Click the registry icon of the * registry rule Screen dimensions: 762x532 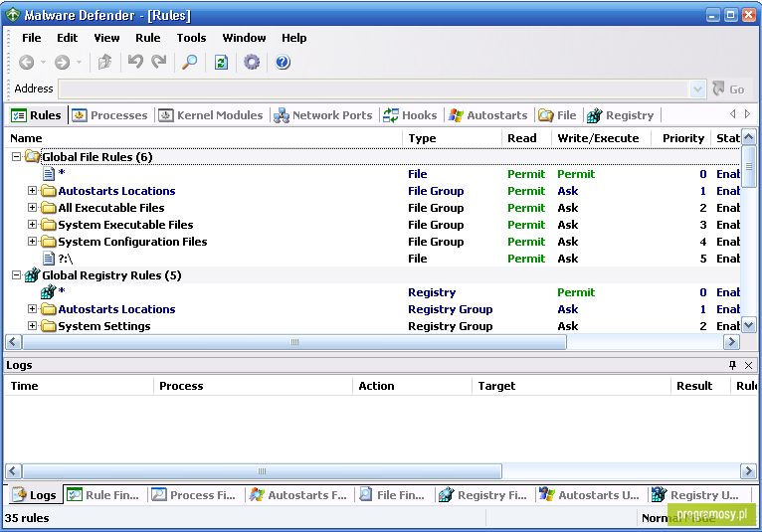pyautogui.click(x=49, y=292)
